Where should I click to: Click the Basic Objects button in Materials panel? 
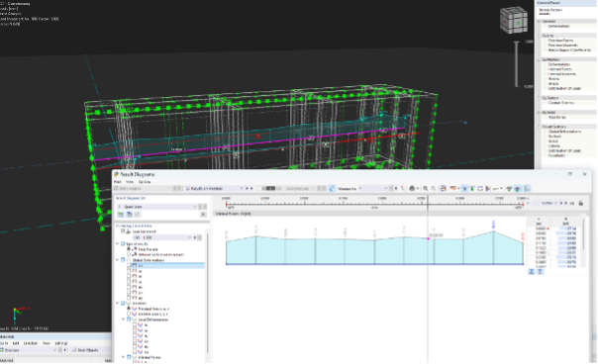85,350
